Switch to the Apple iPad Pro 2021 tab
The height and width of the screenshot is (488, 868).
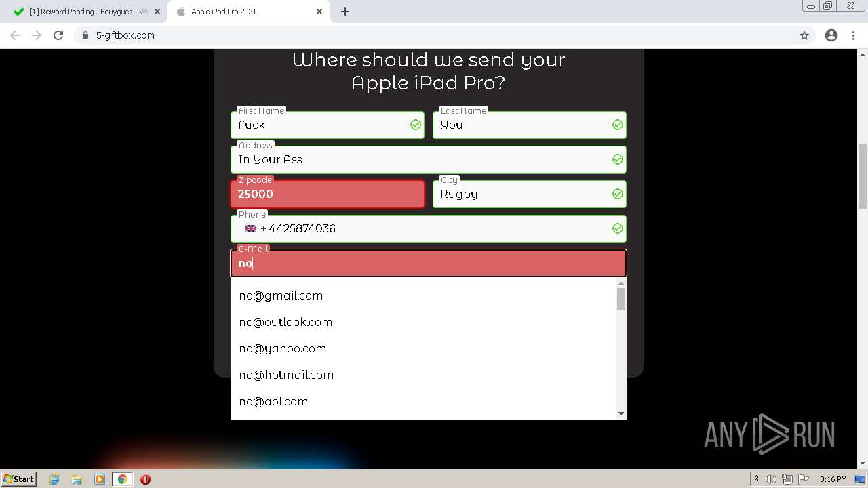pyautogui.click(x=248, y=12)
